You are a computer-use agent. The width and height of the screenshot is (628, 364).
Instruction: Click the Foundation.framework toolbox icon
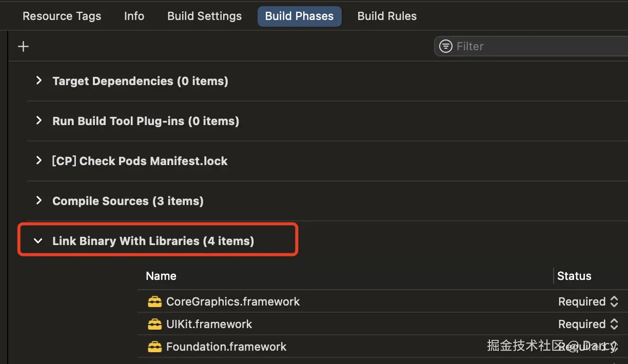154,347
